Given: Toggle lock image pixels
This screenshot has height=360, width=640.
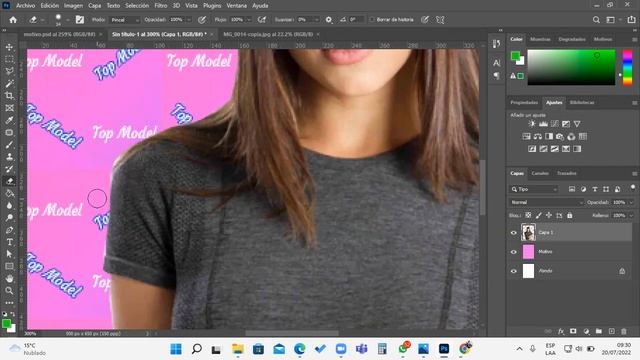Looking at the screenshot, I should click(538, 215).
